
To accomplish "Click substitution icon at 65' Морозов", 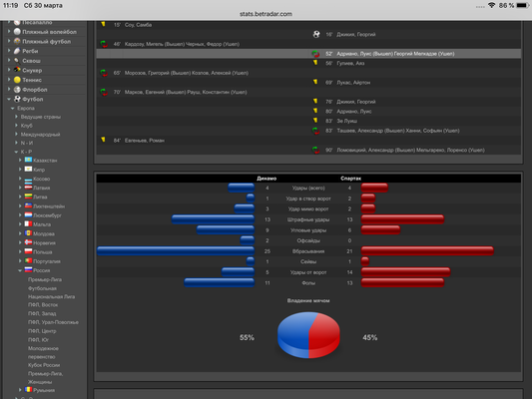I will coord(104,73).
